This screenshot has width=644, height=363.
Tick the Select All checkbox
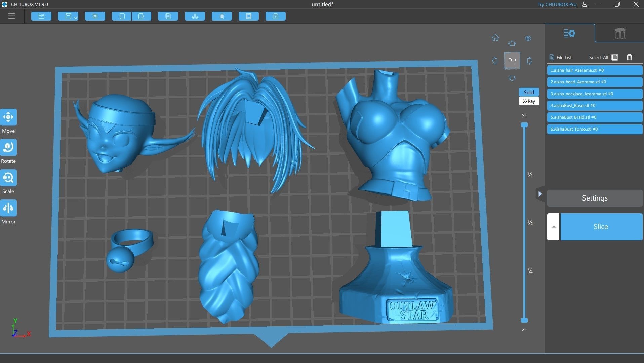coord(615,57)
